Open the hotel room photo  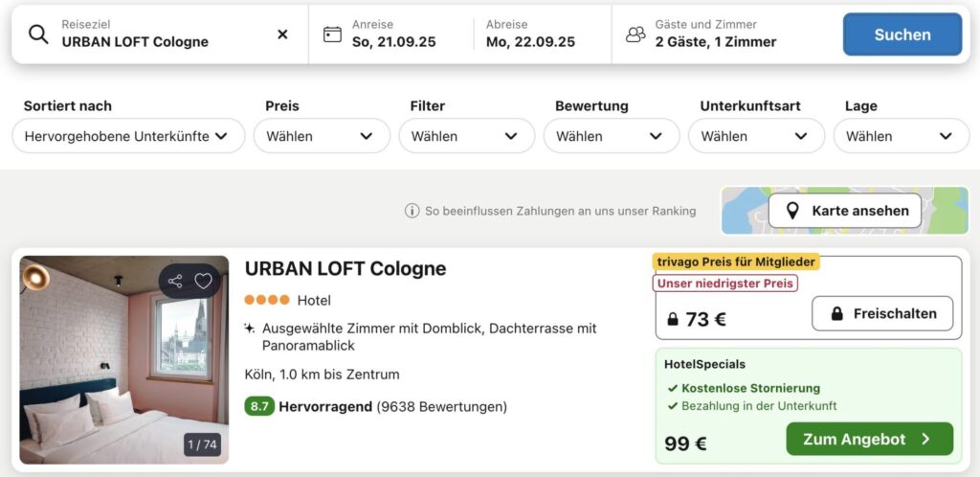tap(124, 360)
